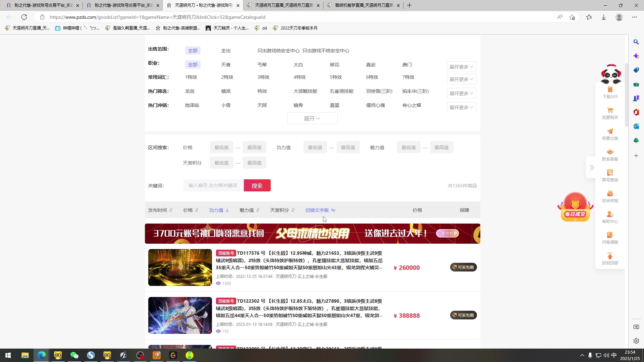Open a new browser tab
This screenshot has width=644, height=362.
click(x=409, y=5)
